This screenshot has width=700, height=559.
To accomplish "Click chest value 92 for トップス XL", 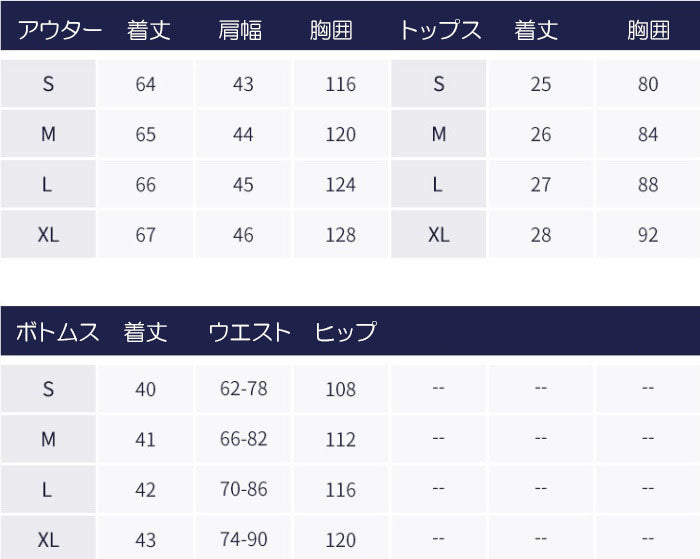I will point(647,235).
